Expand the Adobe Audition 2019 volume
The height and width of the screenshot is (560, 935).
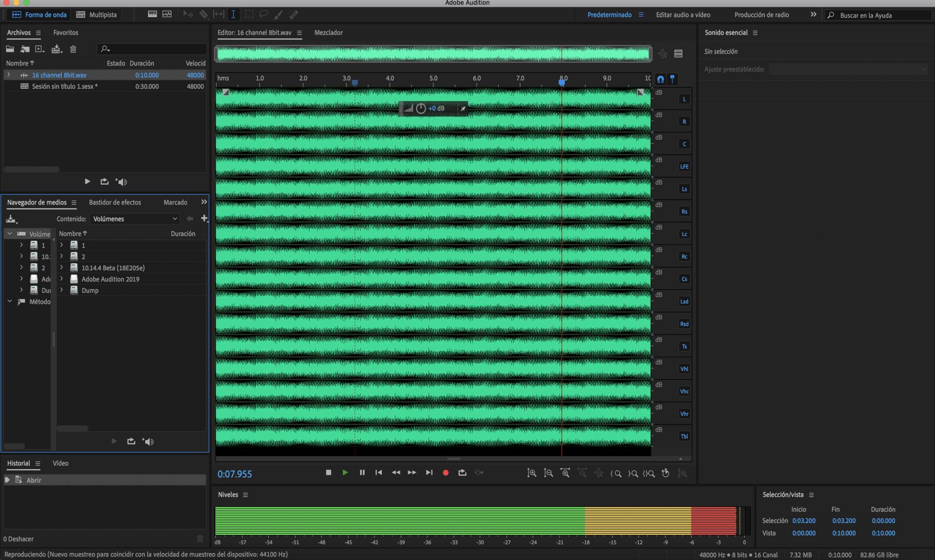[x=61, y=279]
